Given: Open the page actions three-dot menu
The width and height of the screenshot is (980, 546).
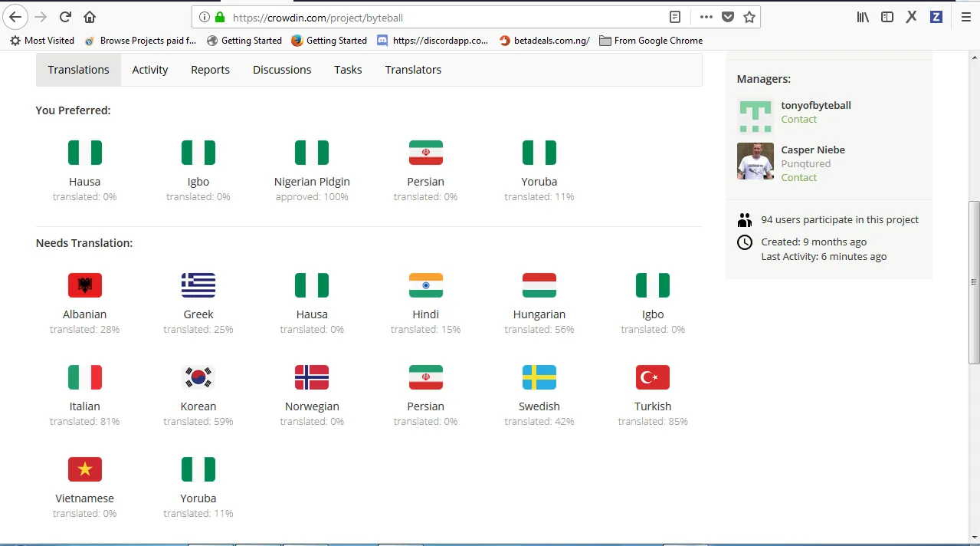Looking at the screenshot, I should (706, 17).
